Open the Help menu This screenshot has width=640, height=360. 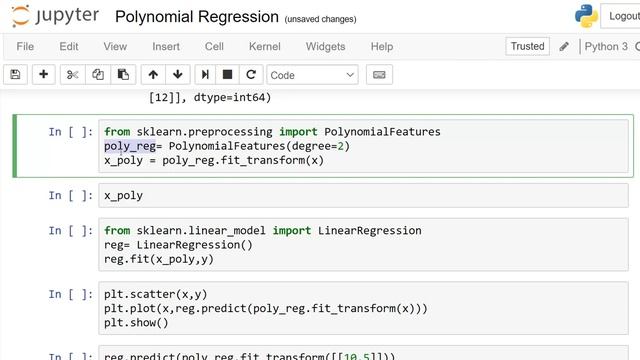(x=382, y=47)
